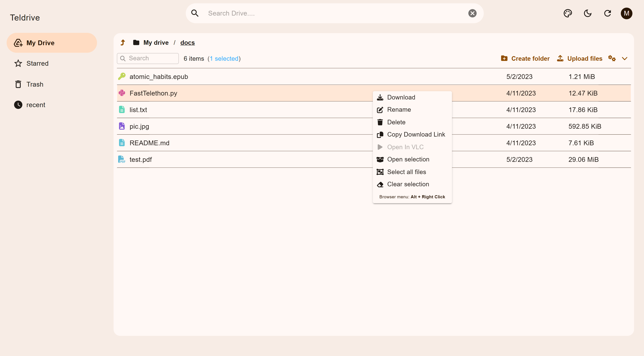Toggle dark mode with moon icon
Screen dimensions: 644x356
pyautogui.click(x=588, y=13)
